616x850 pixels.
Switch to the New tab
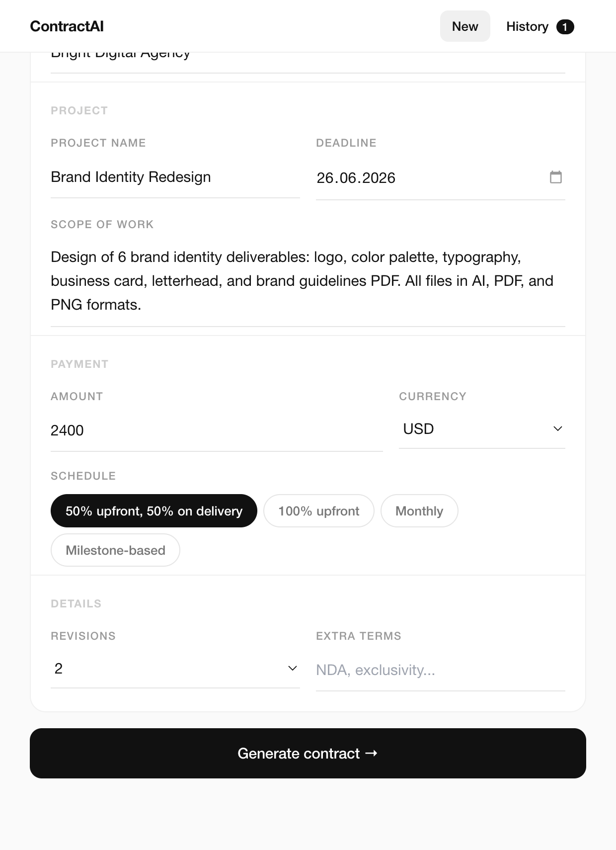pyautogui.click(x=465, y=26)
